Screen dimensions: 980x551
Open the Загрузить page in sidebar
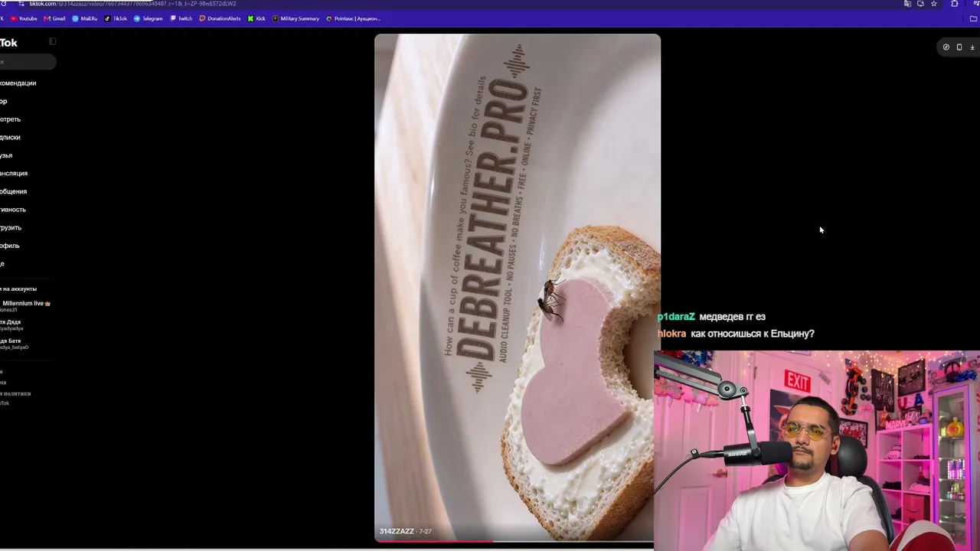[x=11, y=228]
